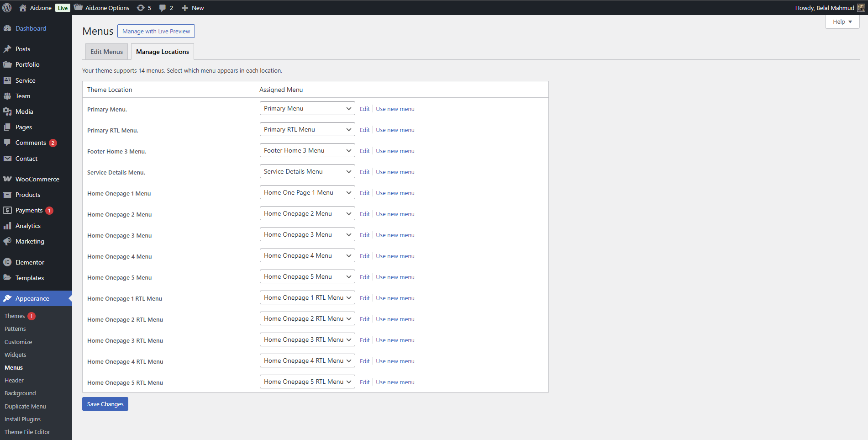
Task: Click the Marketing megaphone icon
Action: pyautogui.click(x=7, y=241)
